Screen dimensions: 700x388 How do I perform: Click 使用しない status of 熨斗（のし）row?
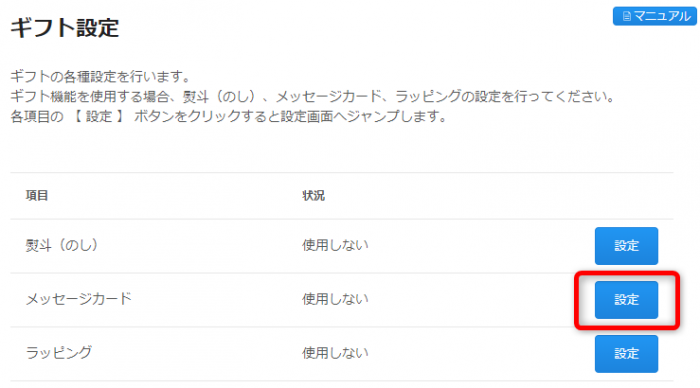(x=335, y=245)
